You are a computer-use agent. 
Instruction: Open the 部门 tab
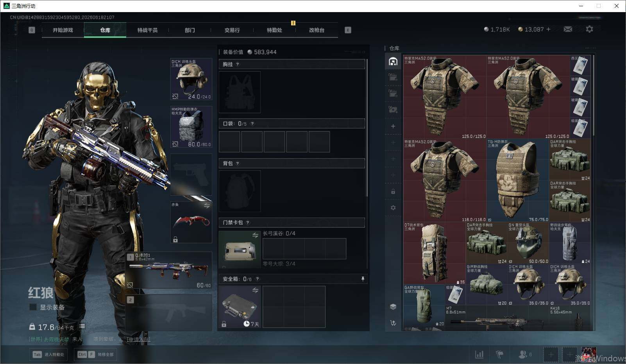click(x=190, y=30)
